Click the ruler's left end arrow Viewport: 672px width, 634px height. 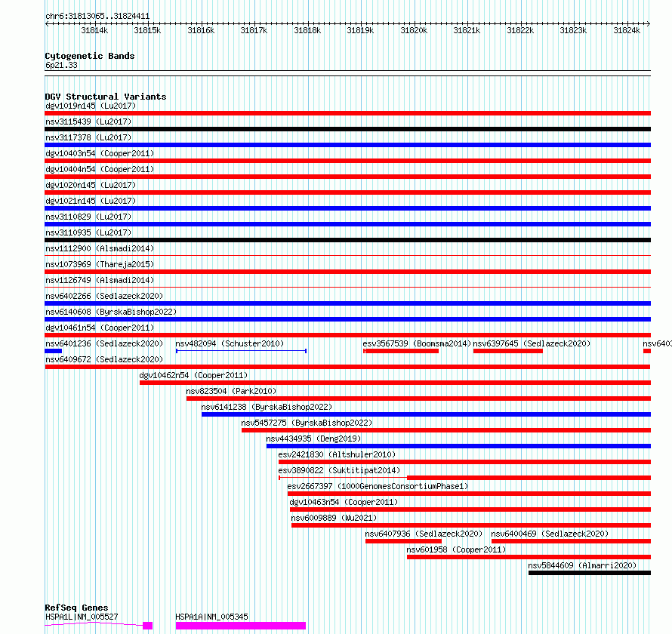(x=47, y=23)
